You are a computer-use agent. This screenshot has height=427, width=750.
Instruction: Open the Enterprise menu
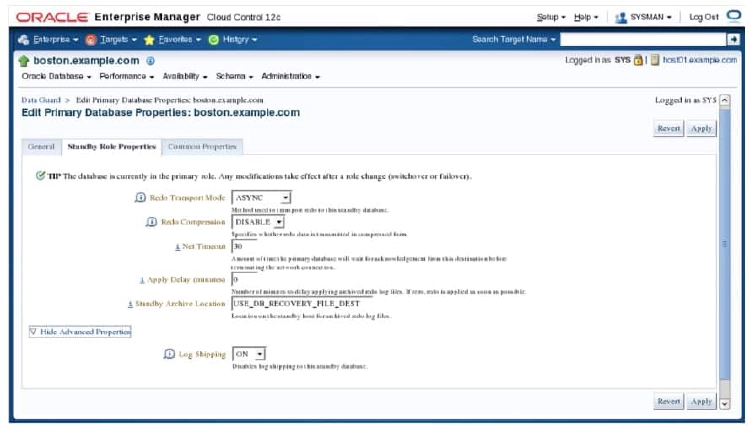[x=55, y=40]
